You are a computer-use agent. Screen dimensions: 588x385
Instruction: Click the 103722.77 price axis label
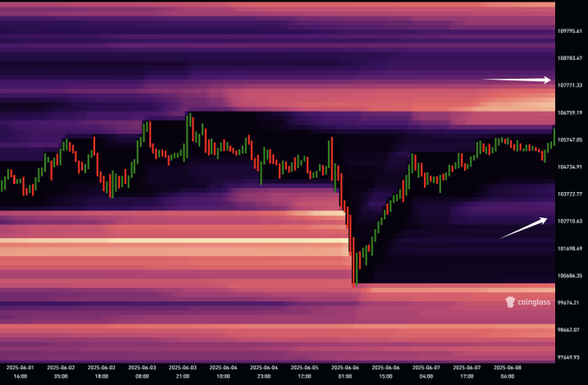click(570, 194)
